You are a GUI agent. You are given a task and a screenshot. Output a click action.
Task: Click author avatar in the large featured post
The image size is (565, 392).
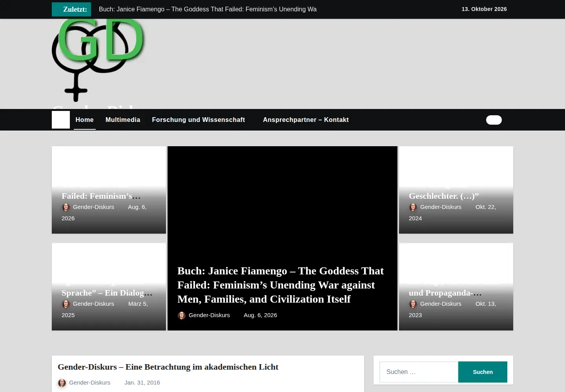point(182,316)
